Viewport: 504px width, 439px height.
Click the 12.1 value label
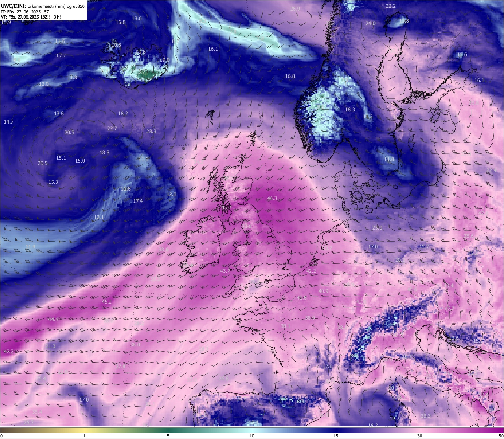pos(99,217)
